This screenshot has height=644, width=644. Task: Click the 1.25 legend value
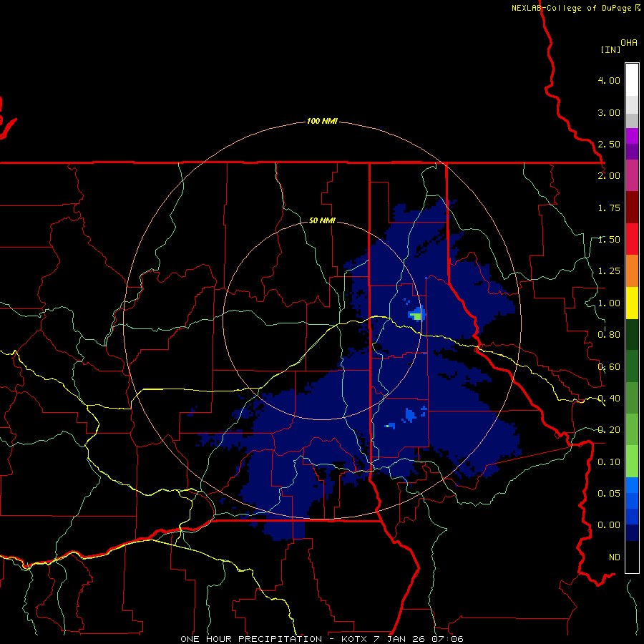point(609,271)
